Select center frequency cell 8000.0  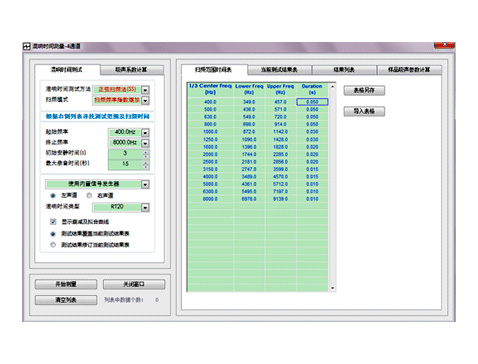coord(210,199)
